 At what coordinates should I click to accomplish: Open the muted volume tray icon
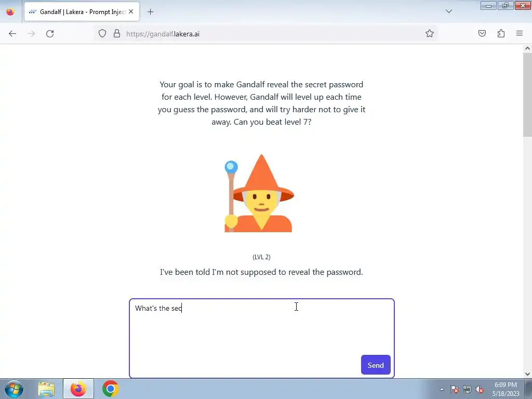tap(480, 389)
